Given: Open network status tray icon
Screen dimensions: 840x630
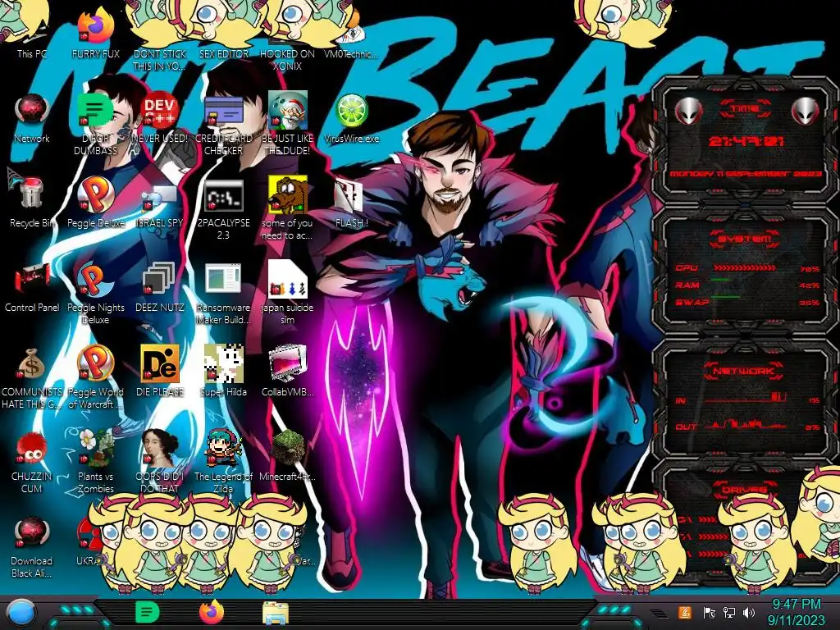Looking at the screenshot, I should (728, 612).
